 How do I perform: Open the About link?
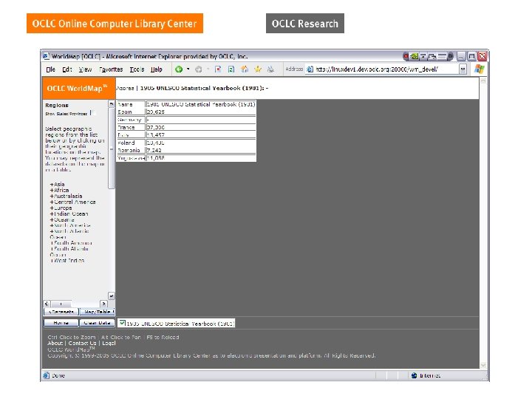(x=55, y=343)
